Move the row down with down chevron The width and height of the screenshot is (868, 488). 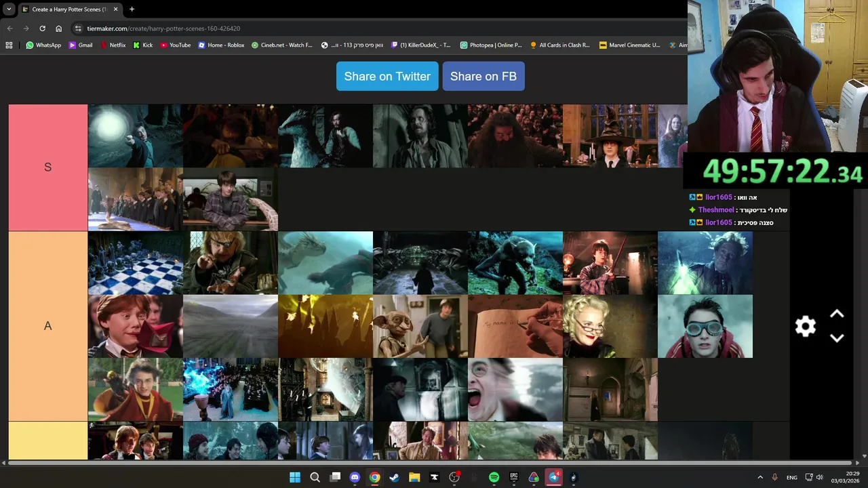[x=837, y=338]
